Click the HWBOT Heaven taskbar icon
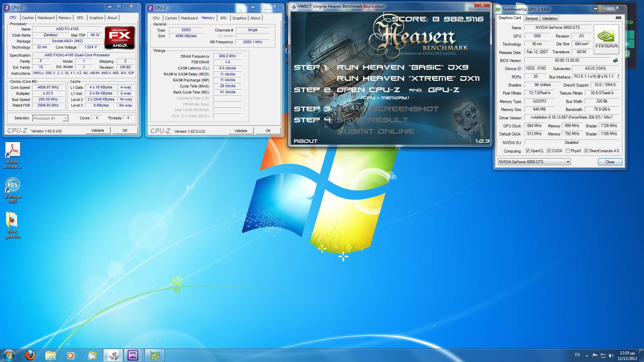Viewport: 644px width, 362px height. coord(113,355)
